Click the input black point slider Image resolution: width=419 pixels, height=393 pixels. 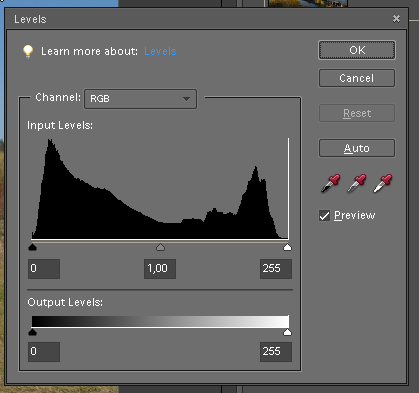(32, 247)
